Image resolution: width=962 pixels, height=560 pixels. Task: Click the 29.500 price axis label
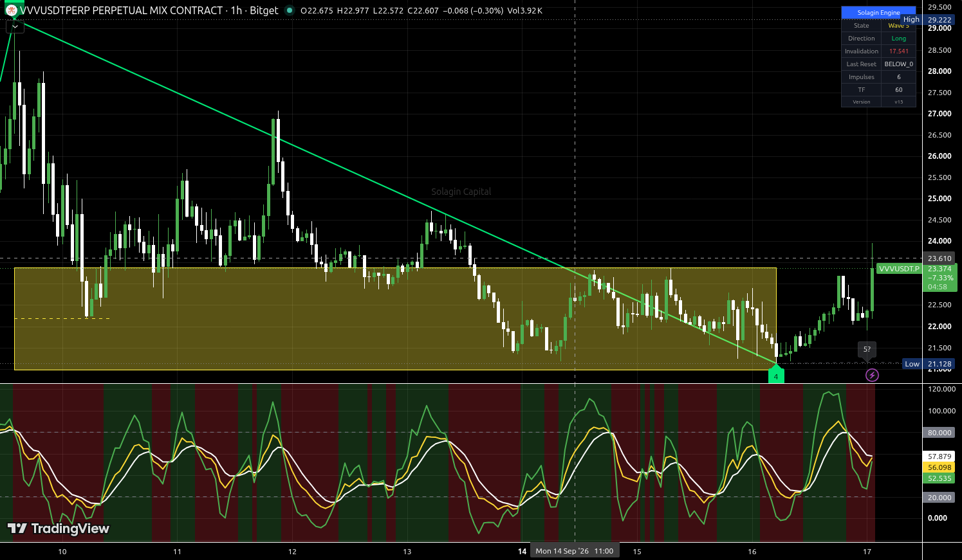pos(939,7)
